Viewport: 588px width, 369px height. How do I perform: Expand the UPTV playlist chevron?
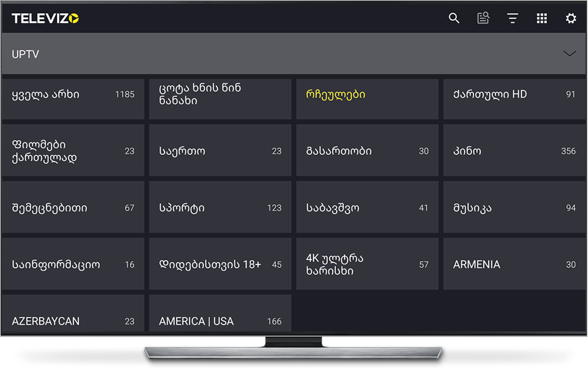[x=570, y=54]
